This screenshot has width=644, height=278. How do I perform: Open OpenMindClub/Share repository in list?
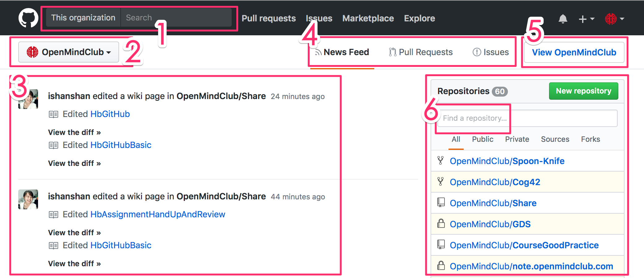point(493,203)
